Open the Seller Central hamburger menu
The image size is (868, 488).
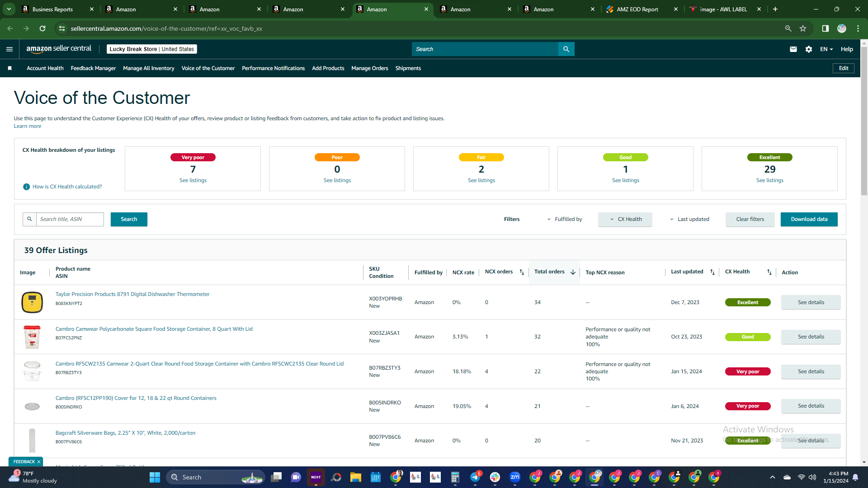9,49
